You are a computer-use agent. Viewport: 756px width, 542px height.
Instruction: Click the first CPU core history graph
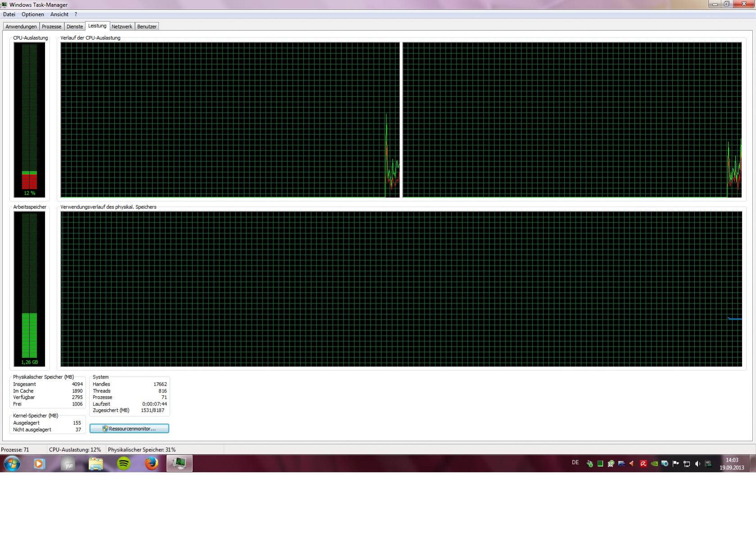[x=230, y=120]
